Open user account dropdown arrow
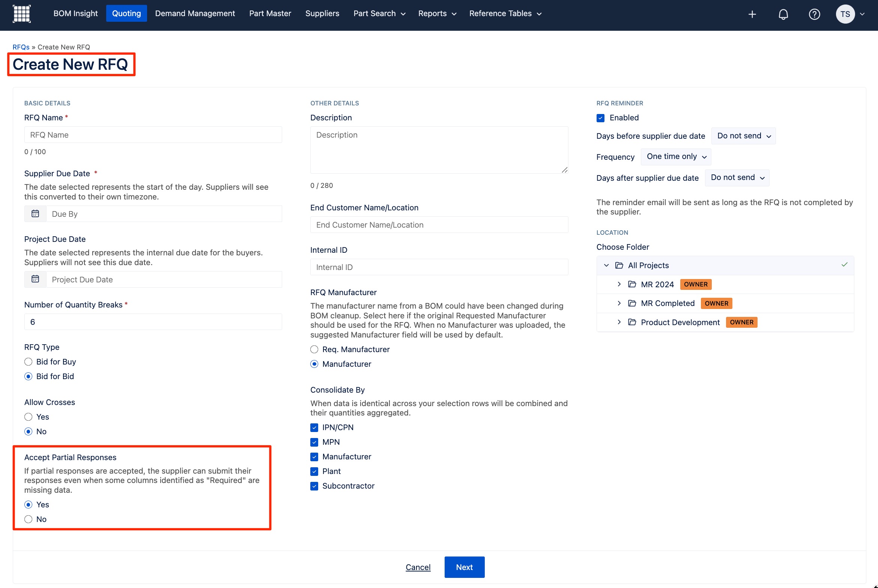Screen dimensions: 878x588 coord(862,14)
